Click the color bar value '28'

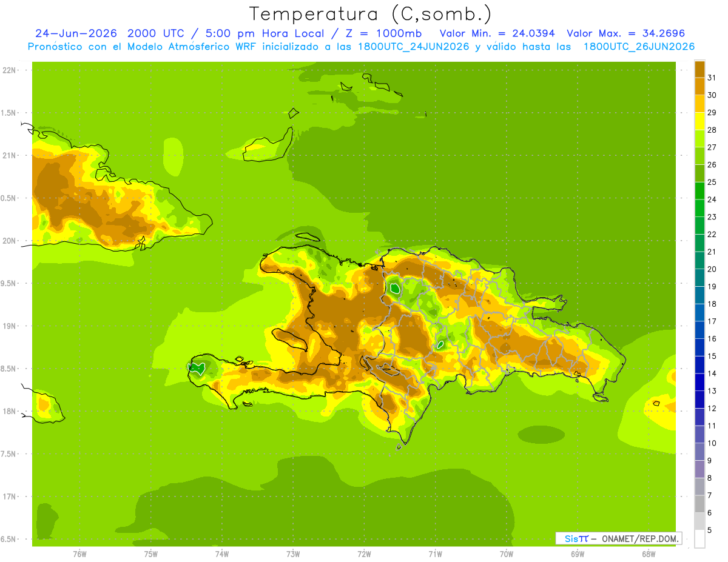coord(712,130)
